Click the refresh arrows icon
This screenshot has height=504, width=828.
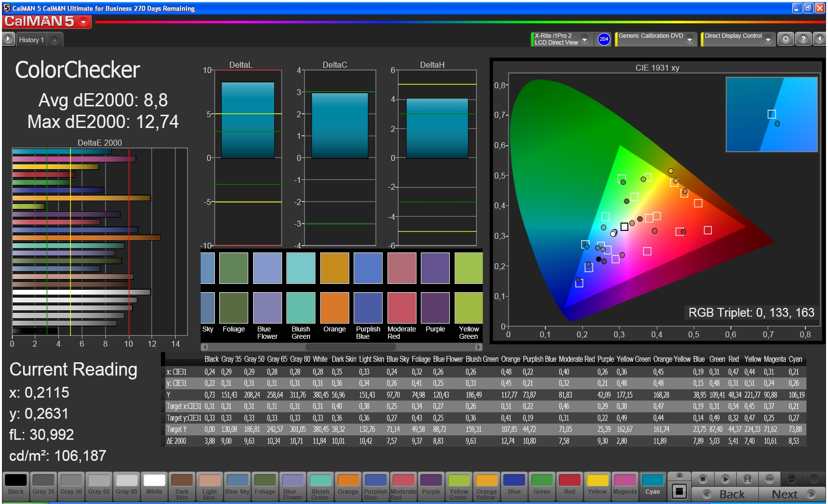tap(791, 479)
